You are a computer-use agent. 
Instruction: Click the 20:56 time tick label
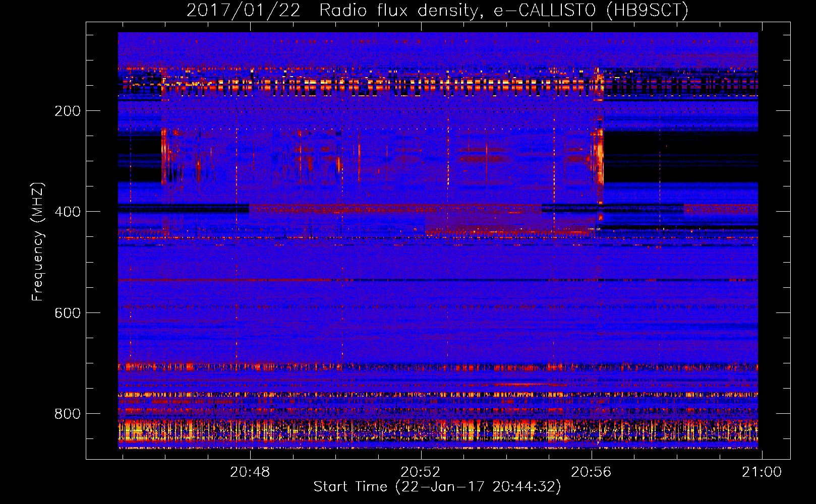tap(591, 472)
